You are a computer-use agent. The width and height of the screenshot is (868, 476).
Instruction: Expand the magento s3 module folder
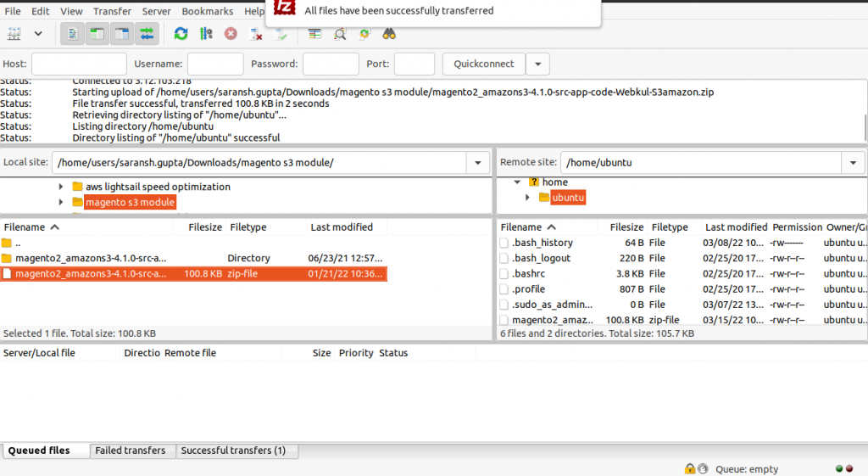61,202
